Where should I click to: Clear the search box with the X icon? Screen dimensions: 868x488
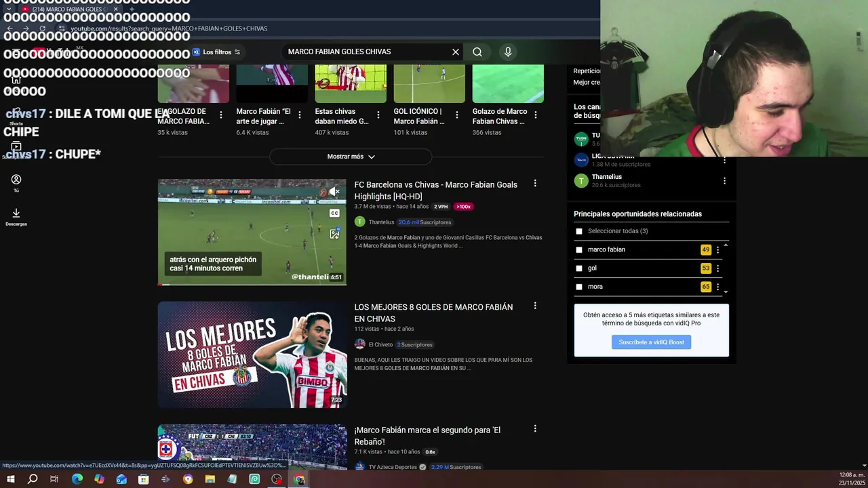coord(456,52)
